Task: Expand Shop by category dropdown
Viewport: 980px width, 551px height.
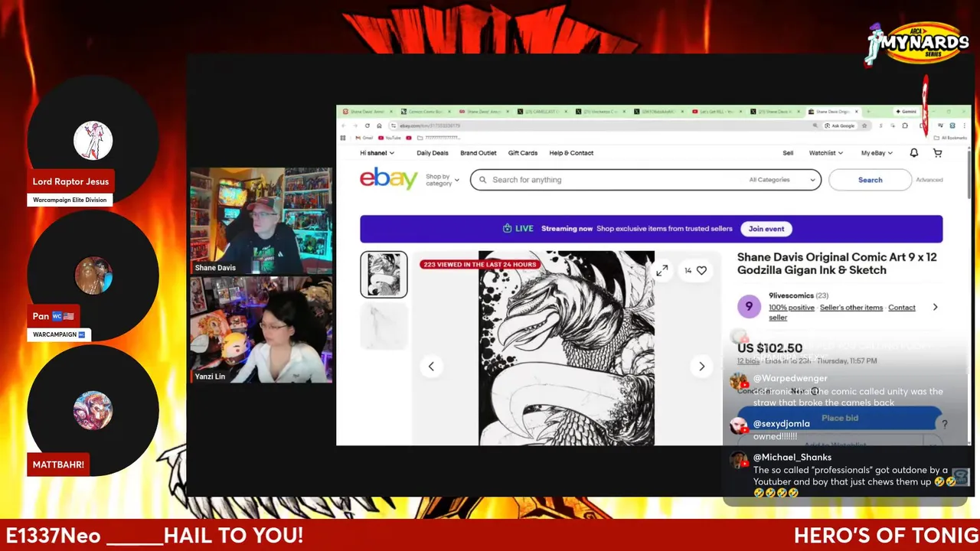Action: pos(443,180)
